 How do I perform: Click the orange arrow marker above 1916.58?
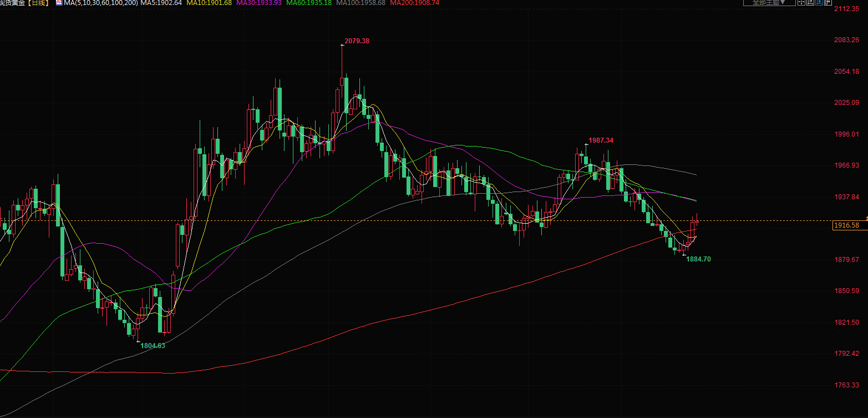(866, 219)
